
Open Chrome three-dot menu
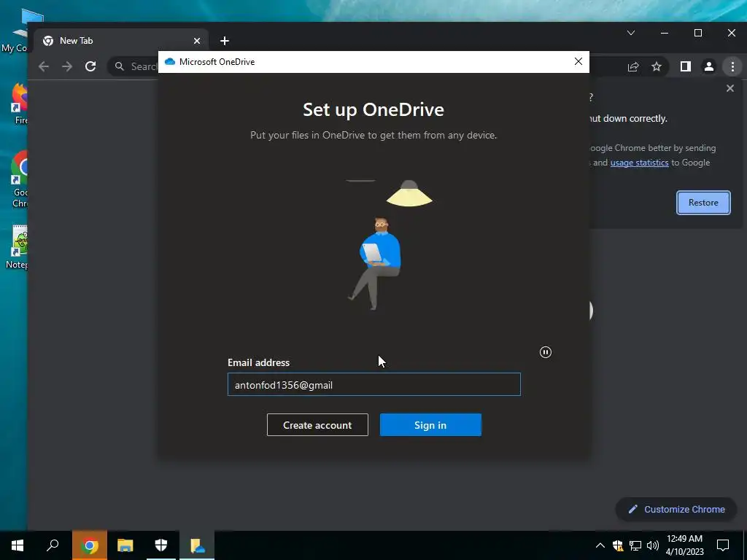[732, 66]
